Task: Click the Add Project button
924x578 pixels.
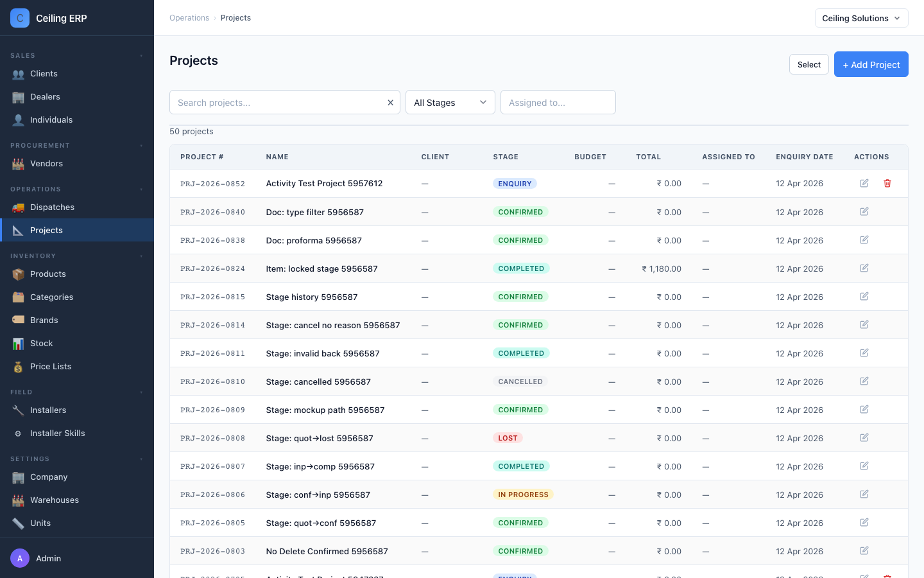Action: (x=871, y=64)
